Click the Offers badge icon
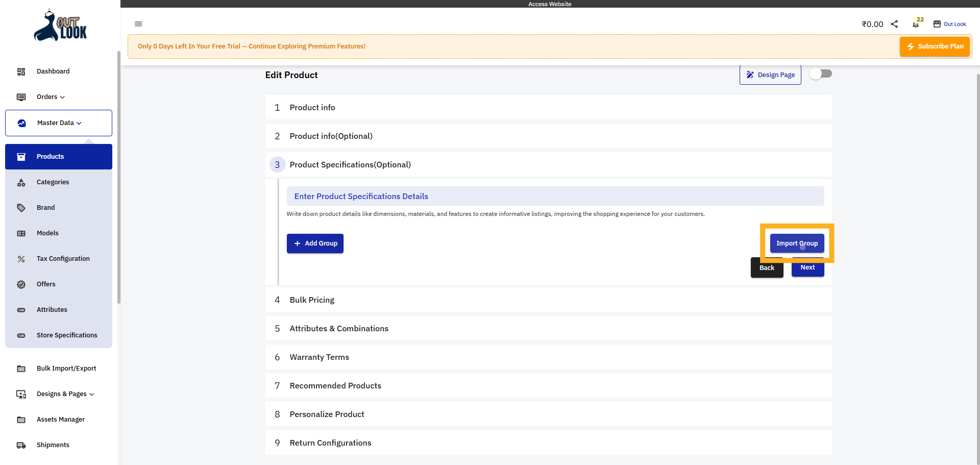980x465 pixels. [21, 284]
